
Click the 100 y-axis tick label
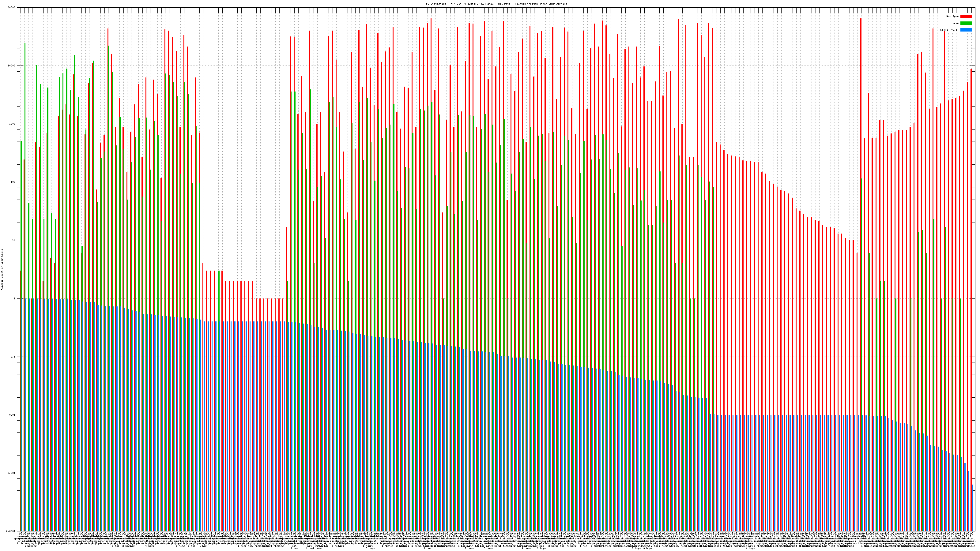point(13,182)
